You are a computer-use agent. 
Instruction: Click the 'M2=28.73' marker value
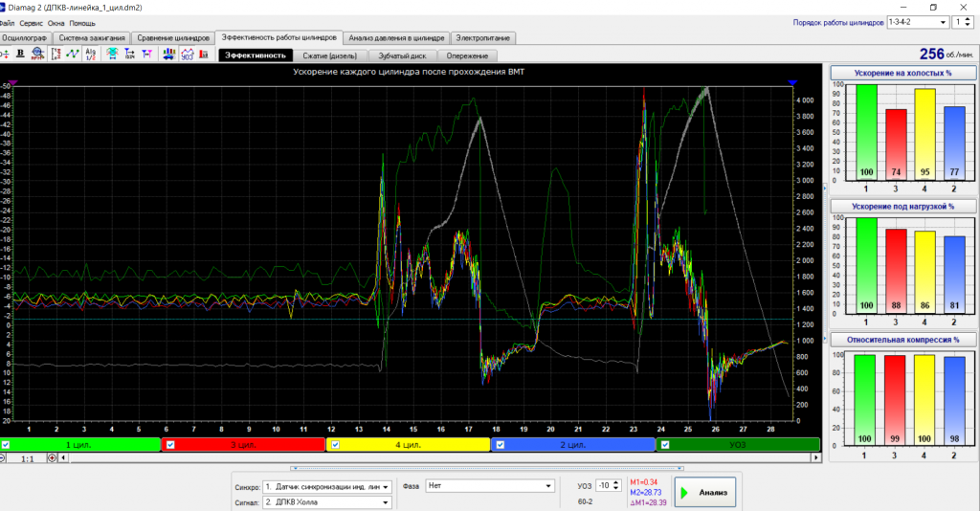tap(646, 492)
